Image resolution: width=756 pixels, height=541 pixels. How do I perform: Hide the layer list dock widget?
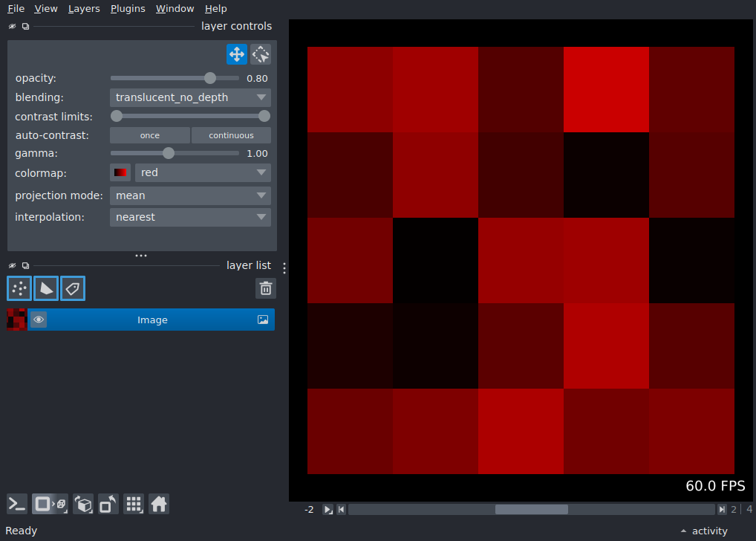pos(12,265)
